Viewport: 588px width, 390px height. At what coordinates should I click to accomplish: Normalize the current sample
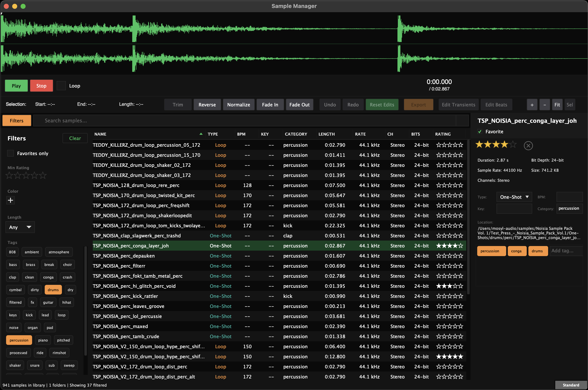point(238,105)
